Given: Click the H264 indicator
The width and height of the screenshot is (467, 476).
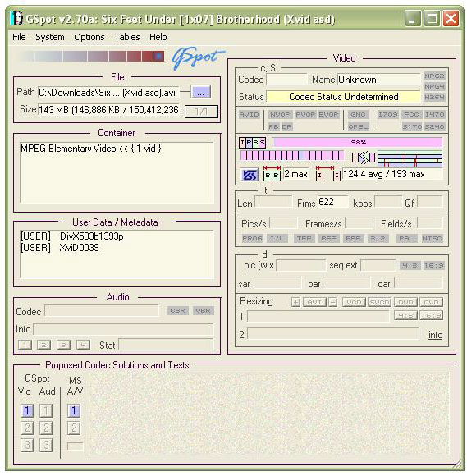Looking at the screenshot, I should point(434,98).
